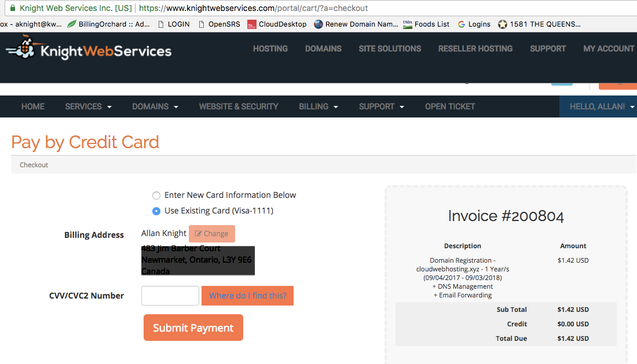Open Hosting in top header menu
637x364 pixels.
[270, 49]
